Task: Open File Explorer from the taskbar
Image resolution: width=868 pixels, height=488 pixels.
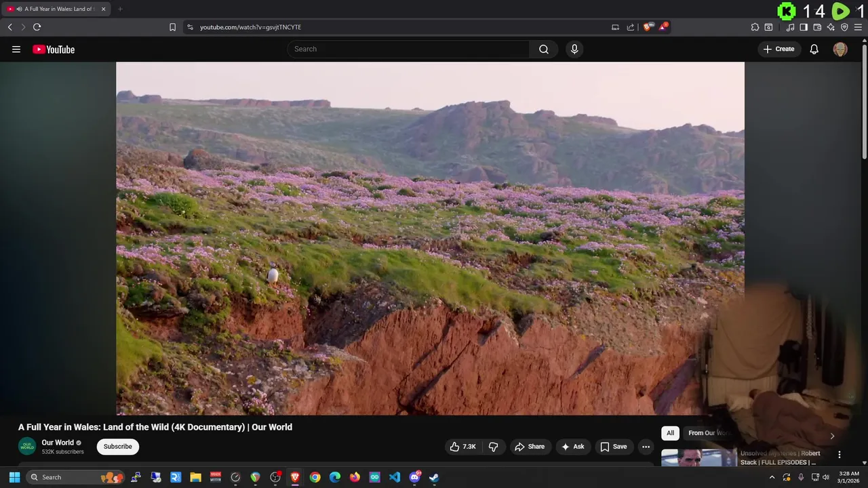Action: click(195, 477)
